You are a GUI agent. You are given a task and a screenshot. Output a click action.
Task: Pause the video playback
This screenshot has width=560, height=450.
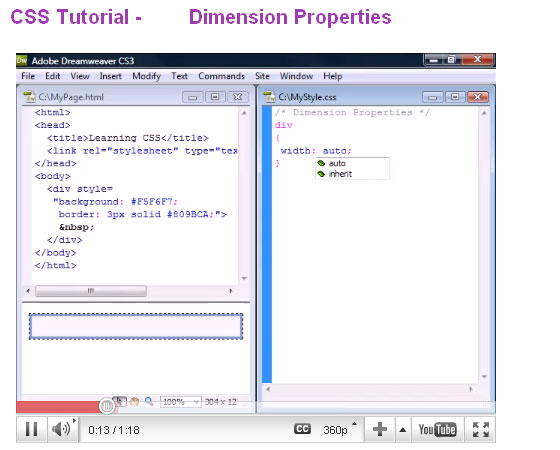[31, 429]
